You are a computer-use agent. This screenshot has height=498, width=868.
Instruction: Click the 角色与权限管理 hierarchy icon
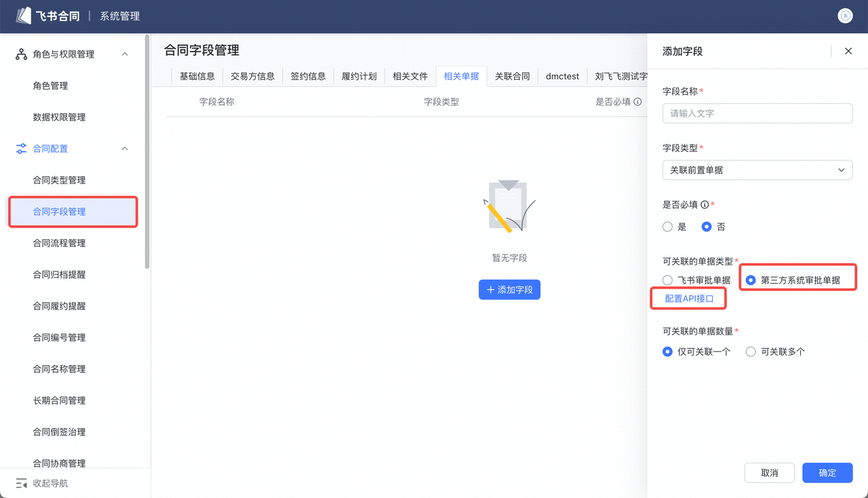pyautogui.click(x=21, y=54)
